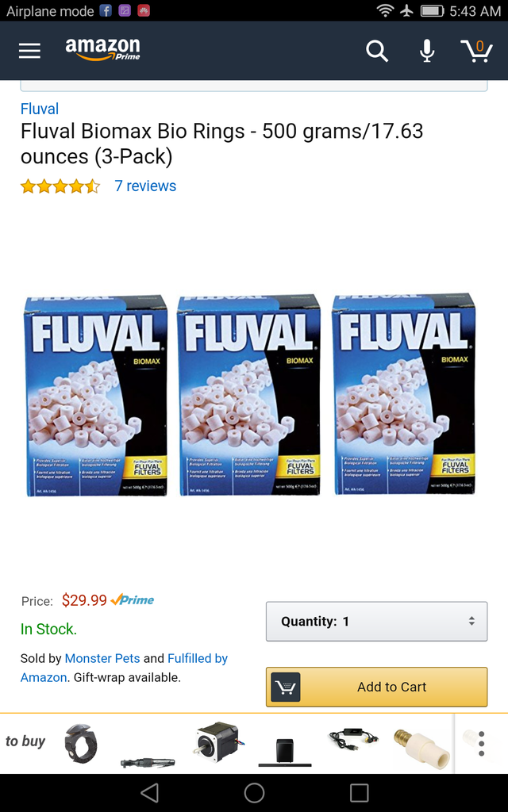View the middle Fluval Biomax box image
The height and width of the screenshot is (812, 508).
248,396
